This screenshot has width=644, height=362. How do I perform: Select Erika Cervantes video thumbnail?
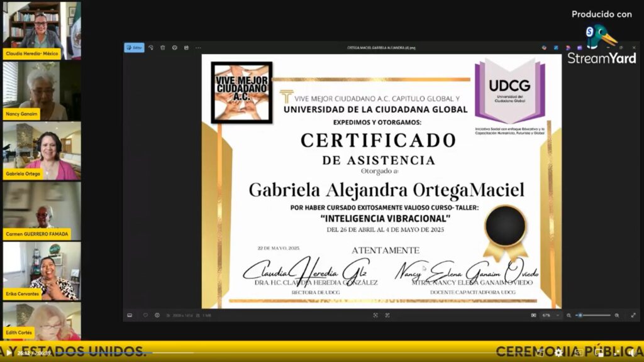click(x=42, y=271)
